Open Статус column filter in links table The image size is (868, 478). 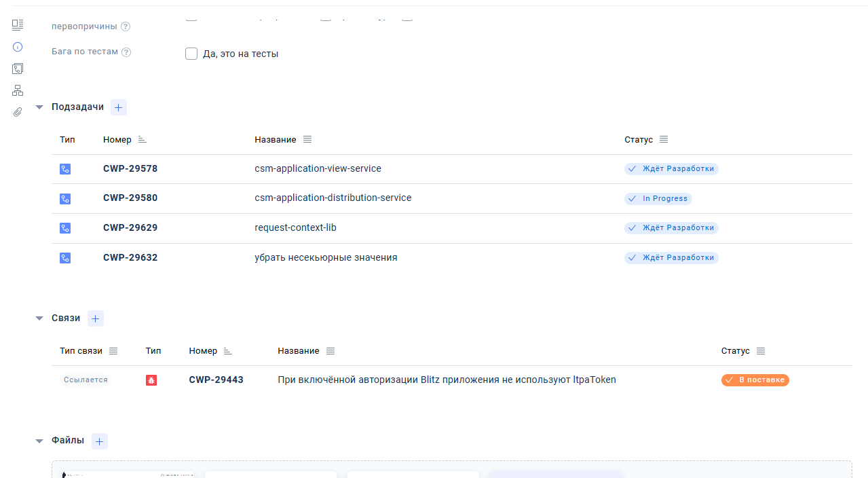click(761, 352)
